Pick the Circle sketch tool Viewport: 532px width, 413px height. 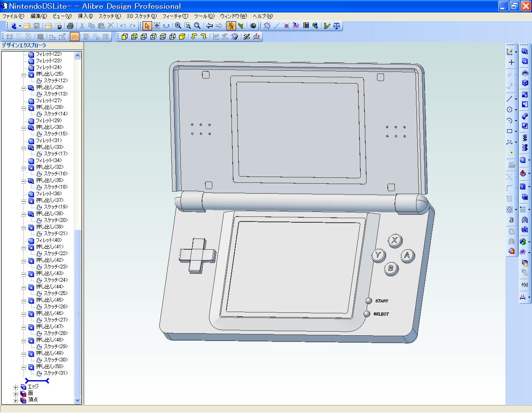pos(510,109)
